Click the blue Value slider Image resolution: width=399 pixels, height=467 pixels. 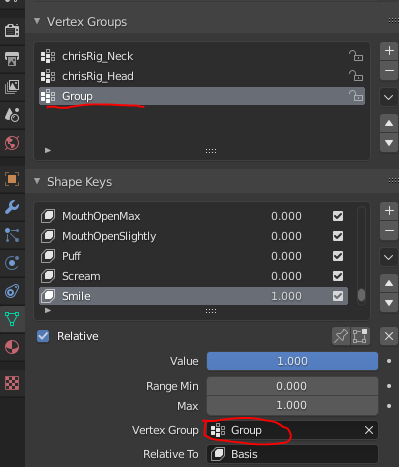coord(292,361)
